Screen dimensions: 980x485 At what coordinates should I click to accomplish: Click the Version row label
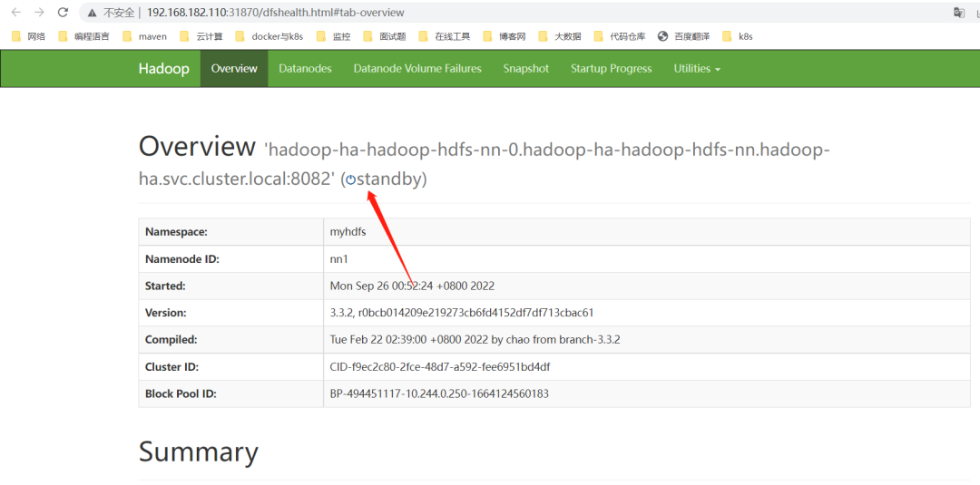coord(166,313)
